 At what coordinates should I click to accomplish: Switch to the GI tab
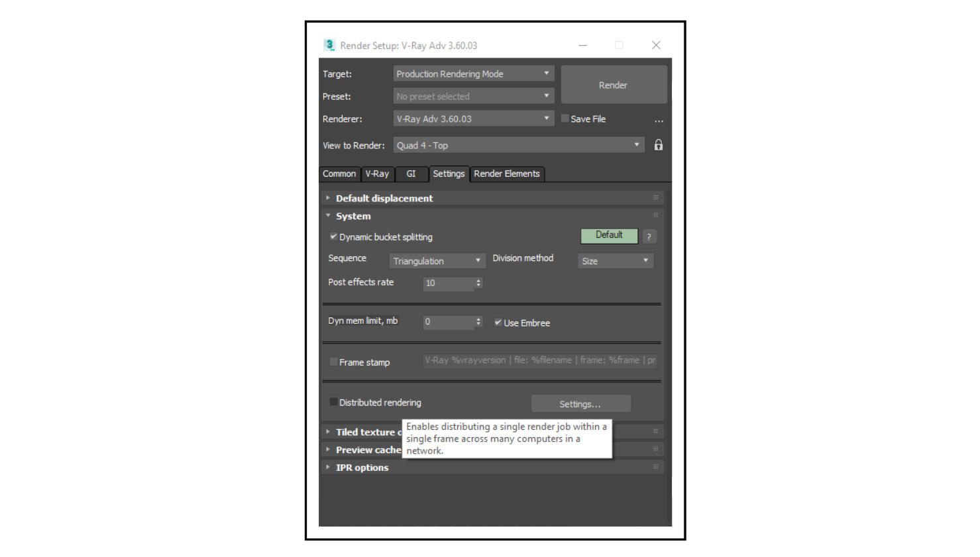click(x=411, y=174)
